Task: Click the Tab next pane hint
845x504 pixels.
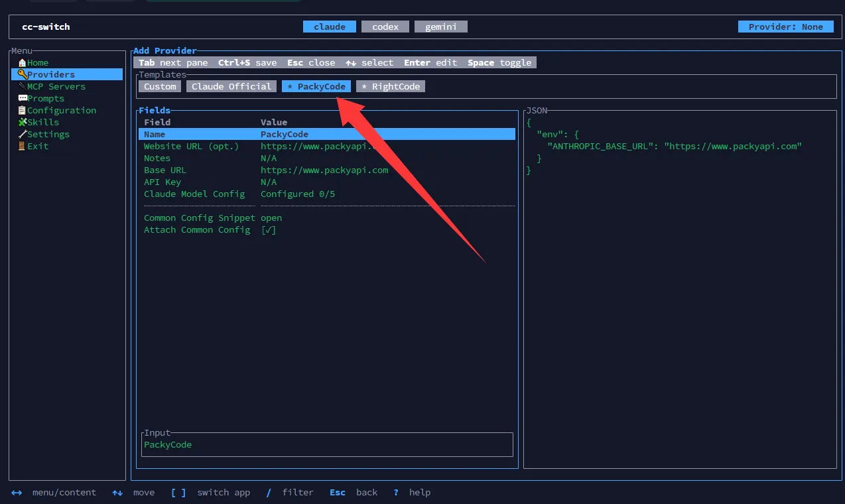Action: pyautogui.click(x=173, y=63)
